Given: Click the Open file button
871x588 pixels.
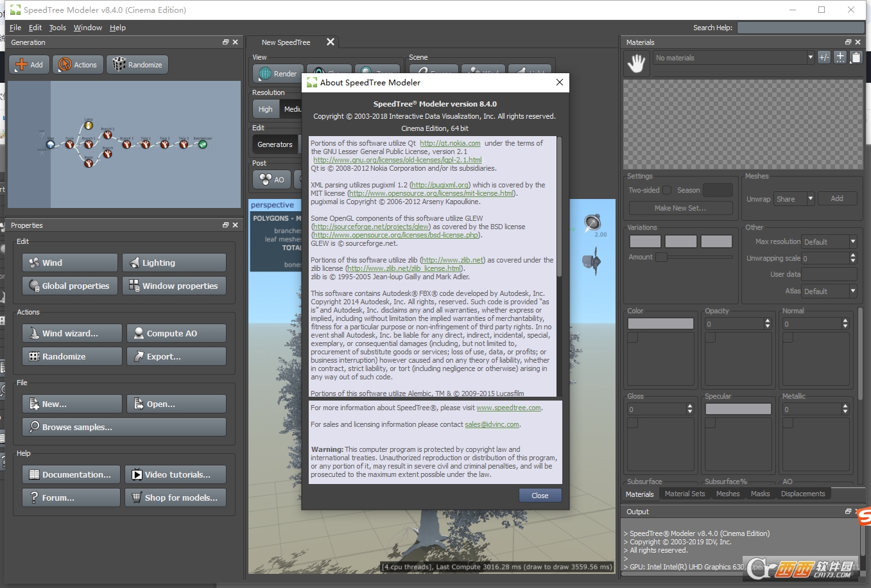Looking at the screenshot, I should click(x=177, y=404).
